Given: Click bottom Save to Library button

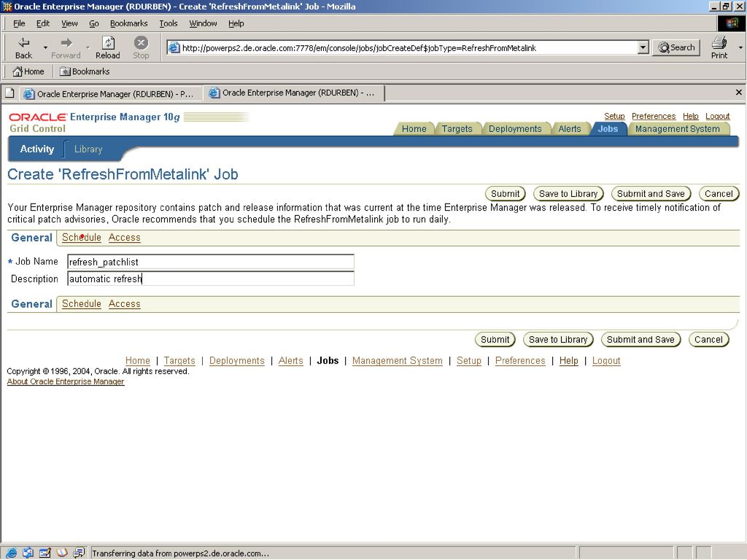Looking at the screenshot, I should click(x=558, y=340).
